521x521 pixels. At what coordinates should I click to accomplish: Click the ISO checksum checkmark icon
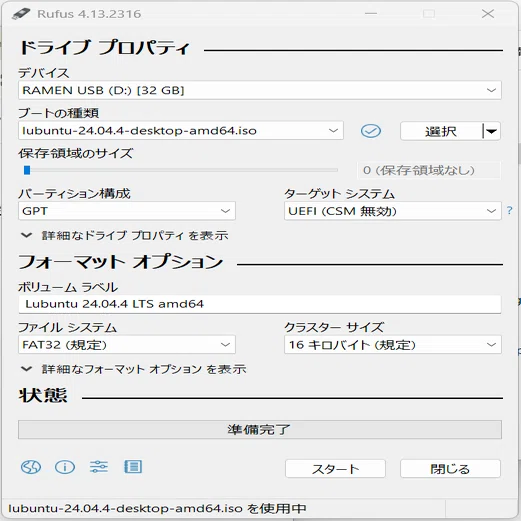click(x=371, y=131)
